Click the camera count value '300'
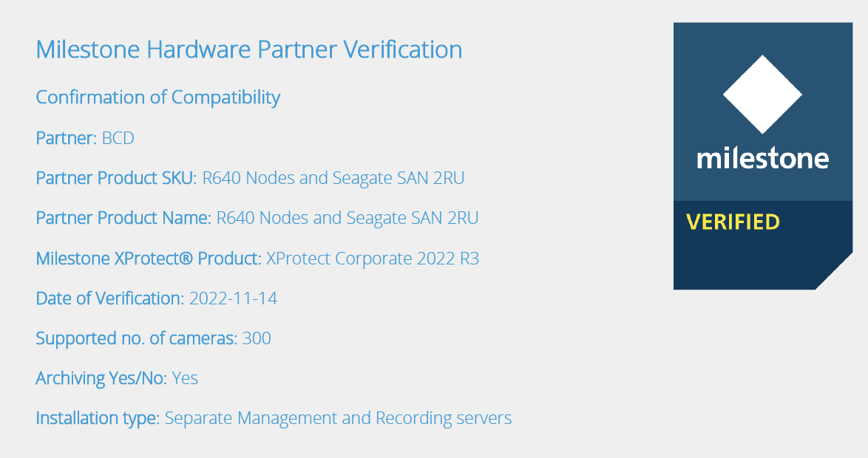 click(x=257, y=338)
